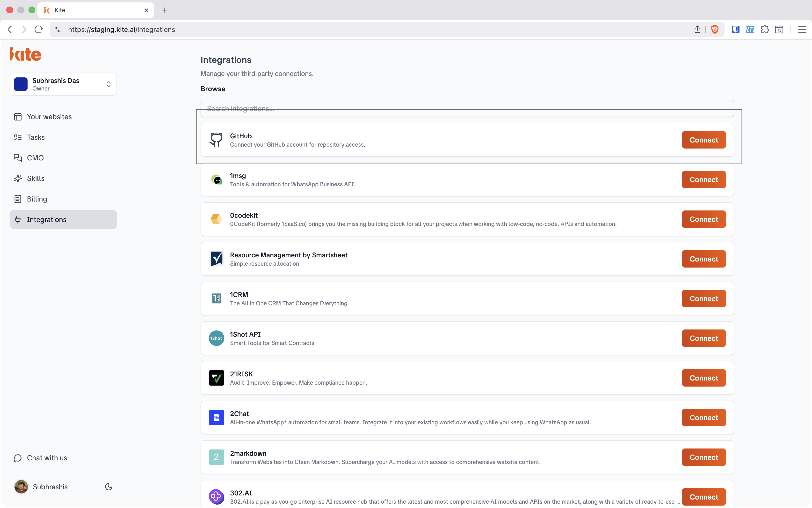Connect the 2Chat integration
The height and width of the screenshot is (508, 812).
704,417
